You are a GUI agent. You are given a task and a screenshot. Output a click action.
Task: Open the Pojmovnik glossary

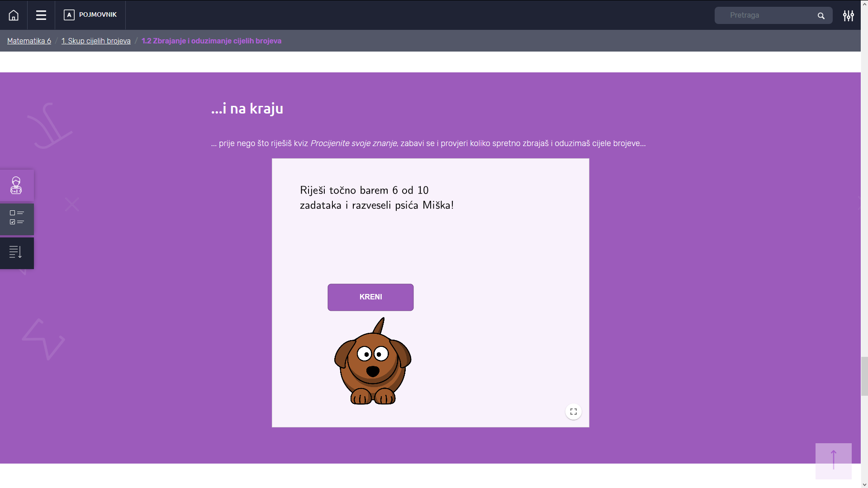[90, 15]
